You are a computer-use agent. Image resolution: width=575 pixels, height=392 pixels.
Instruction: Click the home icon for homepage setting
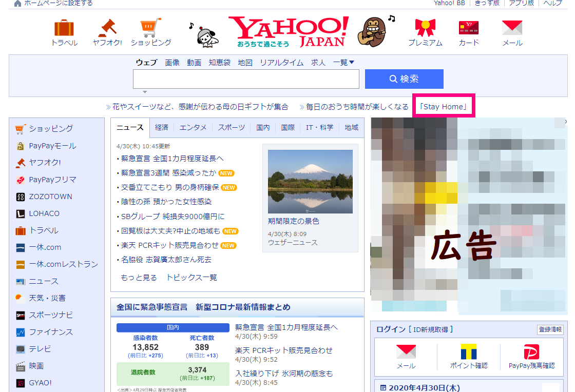click(17, 3)
